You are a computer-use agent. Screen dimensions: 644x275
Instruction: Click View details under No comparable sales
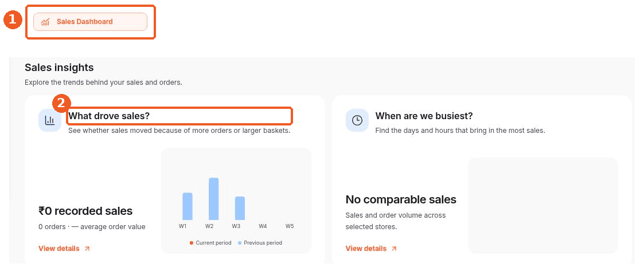[x=366, y=248]
